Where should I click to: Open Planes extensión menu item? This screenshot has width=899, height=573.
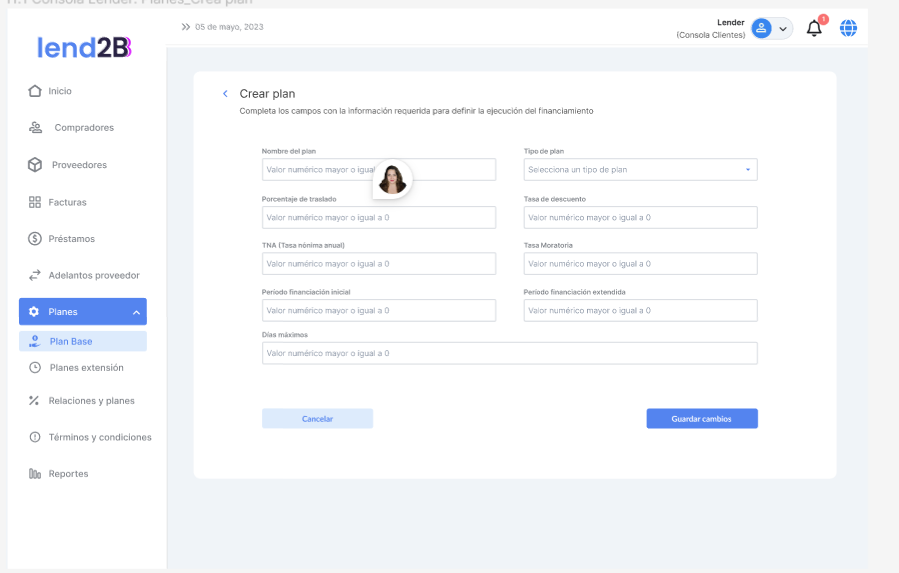[86, 368]
